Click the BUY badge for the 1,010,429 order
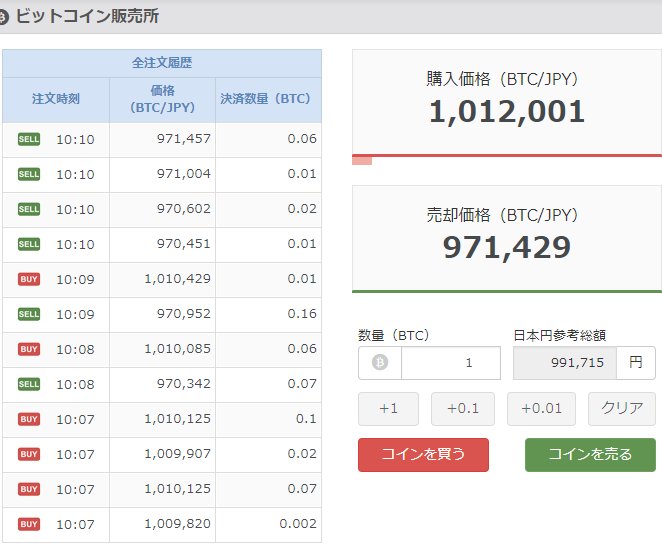 tap(29, 279)
